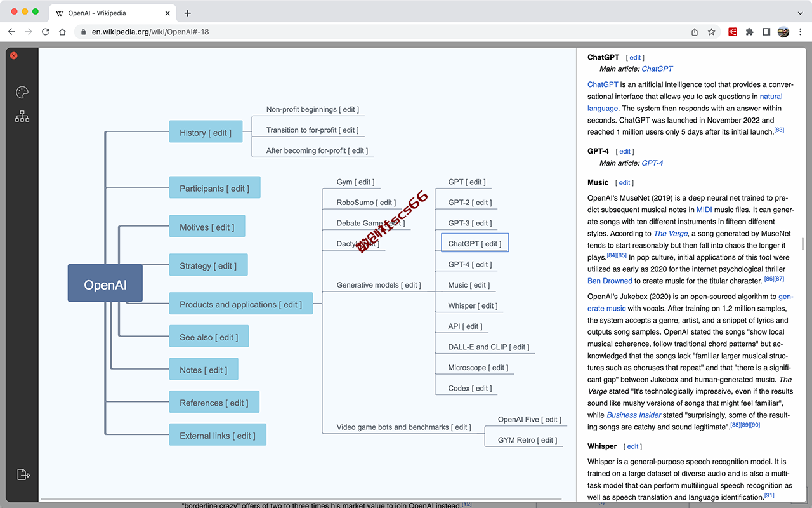812x508 pixels.
Task: Bookmark this page with the star icon
Action: pos(712,32)
